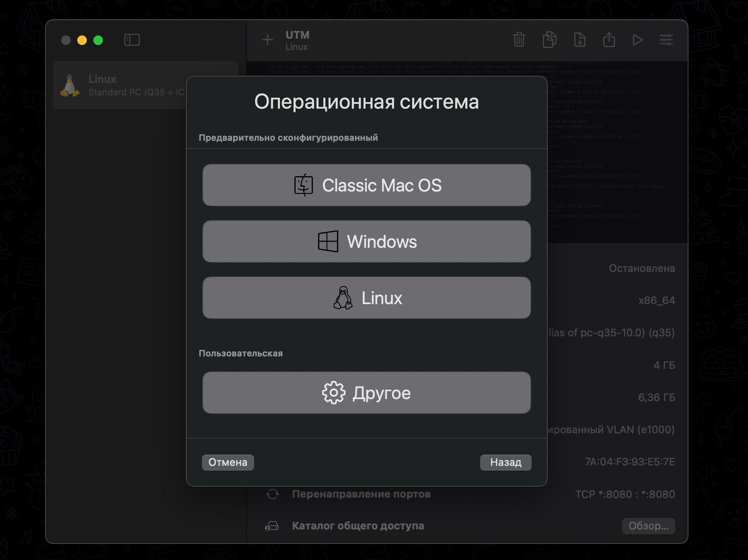Cancel the dialog with Отмена
This screenshot has height=560, width=748.
point(228,462)
